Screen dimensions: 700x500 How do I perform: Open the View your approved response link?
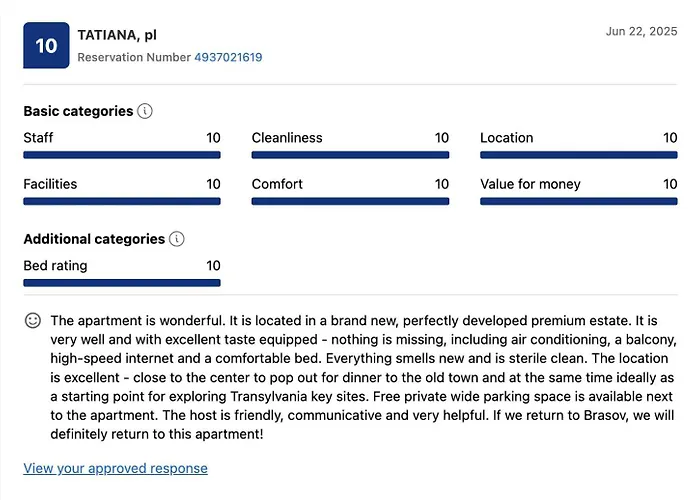[115, 468]
